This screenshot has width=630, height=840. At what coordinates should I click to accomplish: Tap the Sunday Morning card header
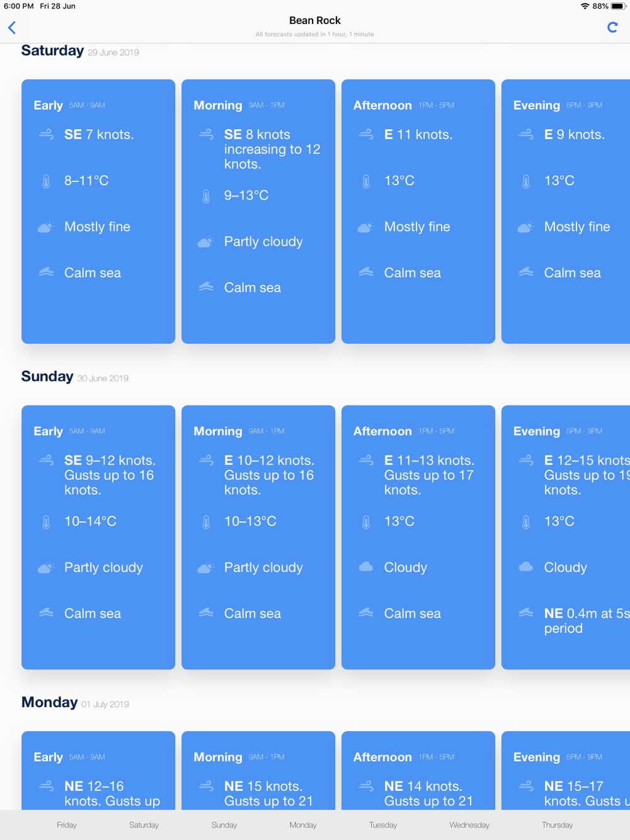point(239,431)
